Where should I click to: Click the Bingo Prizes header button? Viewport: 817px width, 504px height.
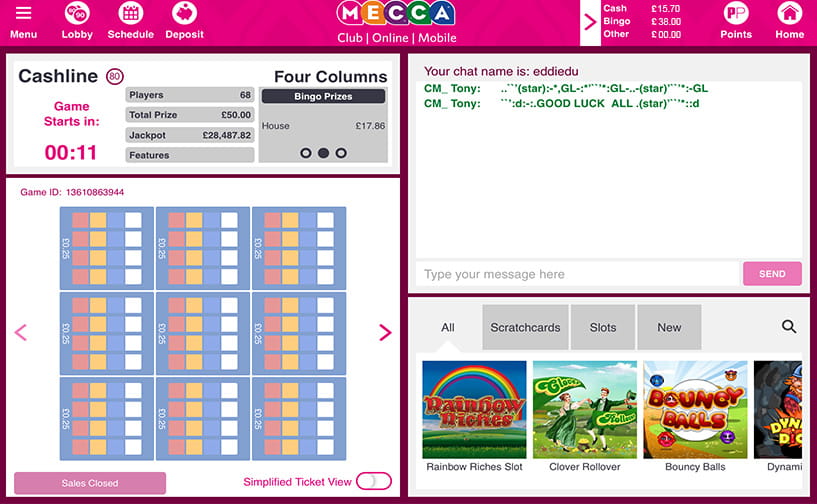click(323, 96)
